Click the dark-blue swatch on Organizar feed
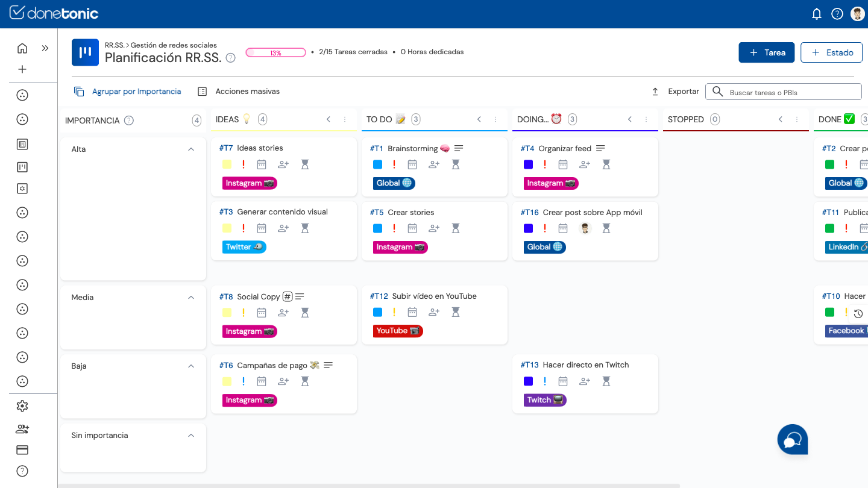This screenshot has height=488, width=868. (x=528, y=164)
